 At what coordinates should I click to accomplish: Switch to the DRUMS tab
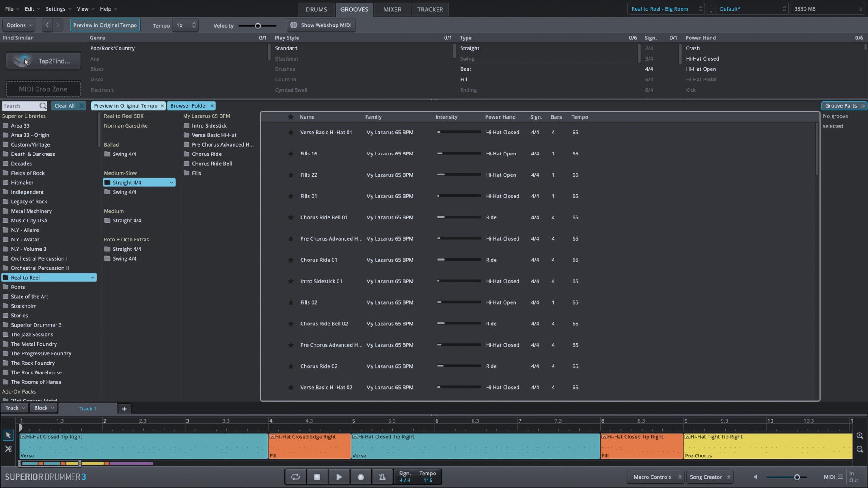[316, 9]
